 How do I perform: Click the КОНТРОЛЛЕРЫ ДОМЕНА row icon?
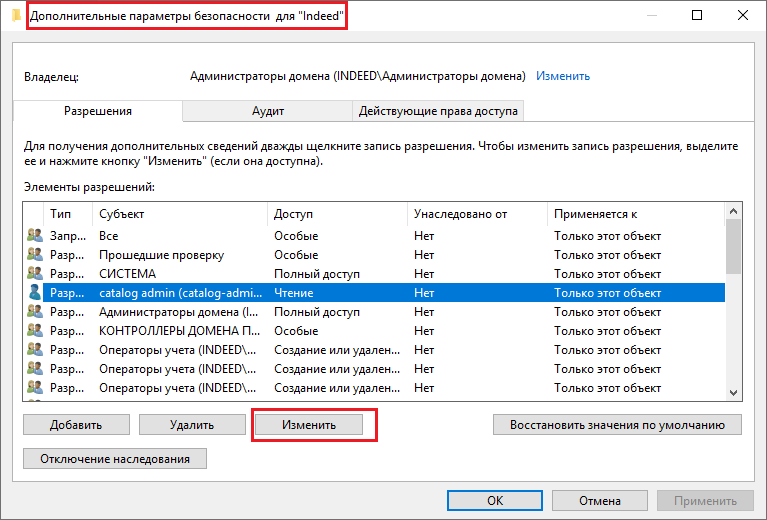tap(35, 331)
